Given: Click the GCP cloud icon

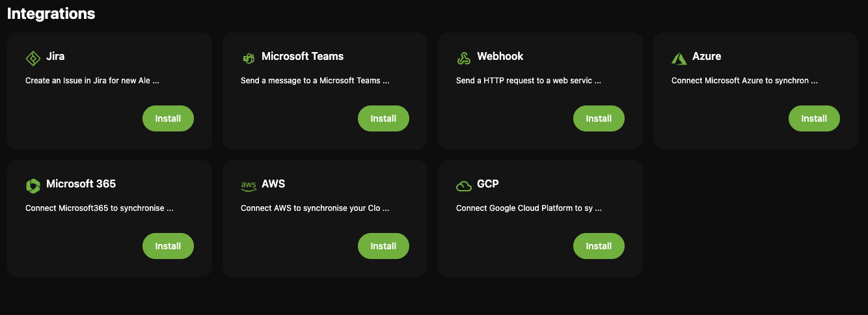Looking at the screenshot, I should click(464, 186).
